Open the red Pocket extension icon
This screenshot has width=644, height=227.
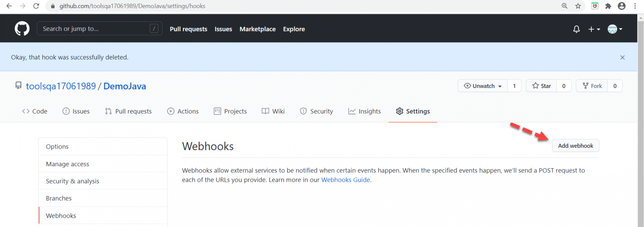pyautogui.click(x=595, y=6)
